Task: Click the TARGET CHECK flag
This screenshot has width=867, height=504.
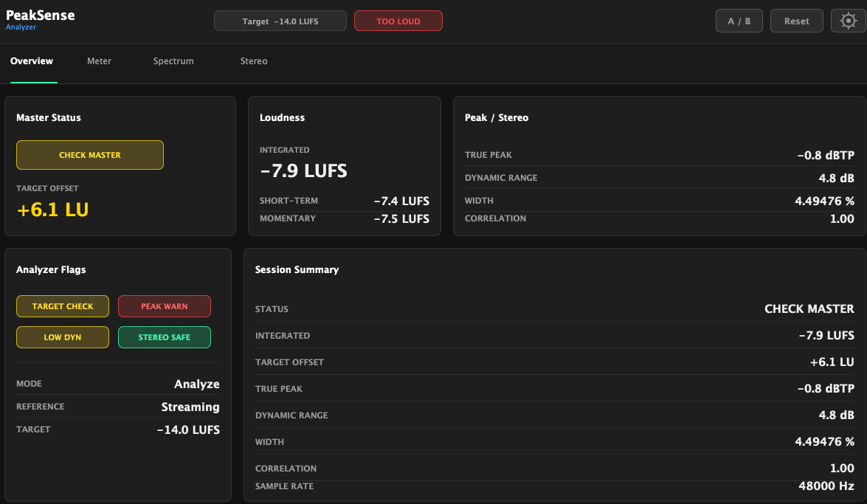Action: coord(63,306)
